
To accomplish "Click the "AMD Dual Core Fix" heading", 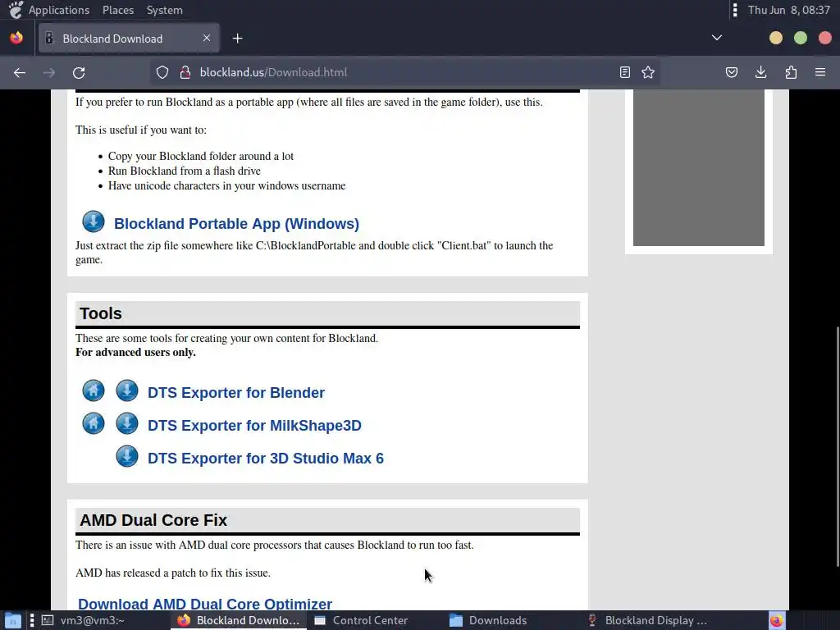I will [153, 520].
